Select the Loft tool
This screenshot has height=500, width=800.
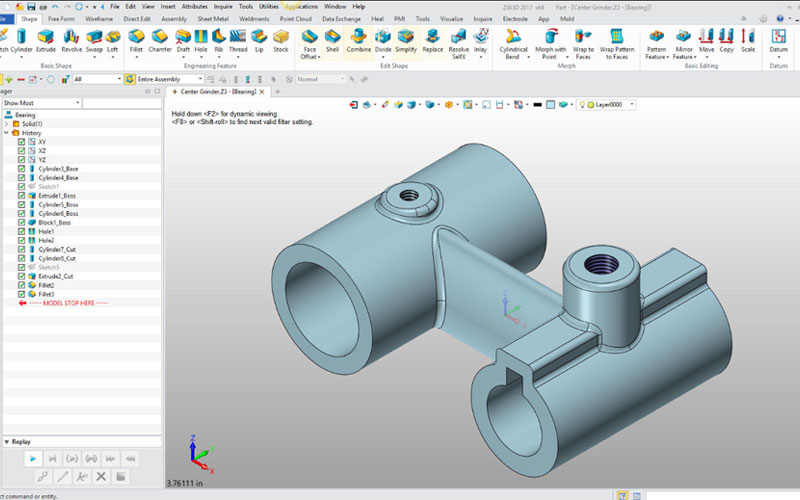click(x=112, y=41)
